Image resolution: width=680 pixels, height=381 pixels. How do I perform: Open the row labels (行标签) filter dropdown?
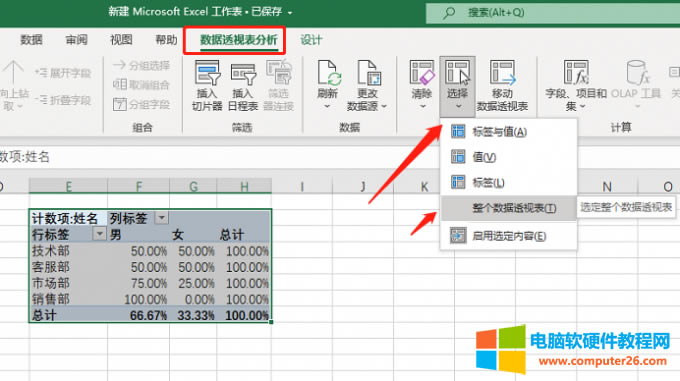[99, 234]
